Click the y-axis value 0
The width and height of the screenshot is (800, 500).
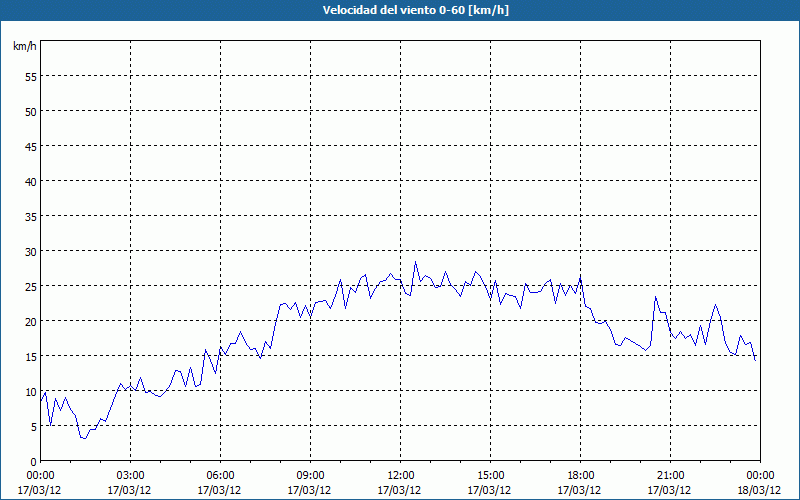[34, 462]
